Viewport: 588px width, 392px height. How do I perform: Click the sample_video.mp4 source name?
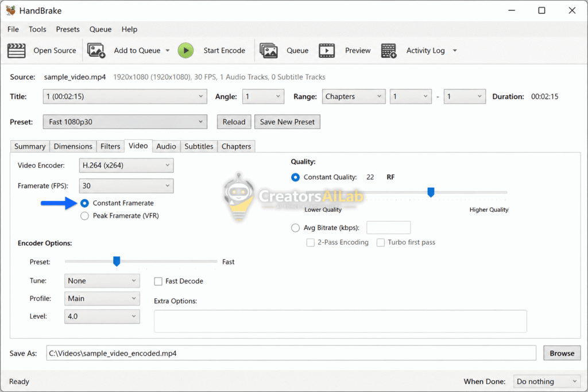point(75,77)
